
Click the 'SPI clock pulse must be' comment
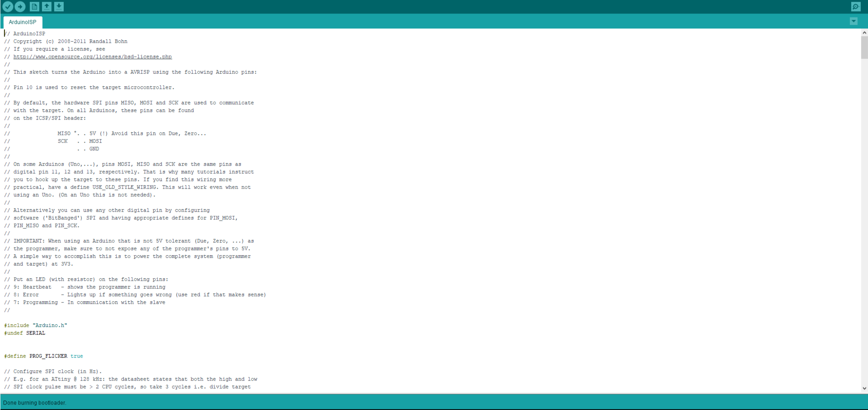pyautogui.click(x=127, y=387)
